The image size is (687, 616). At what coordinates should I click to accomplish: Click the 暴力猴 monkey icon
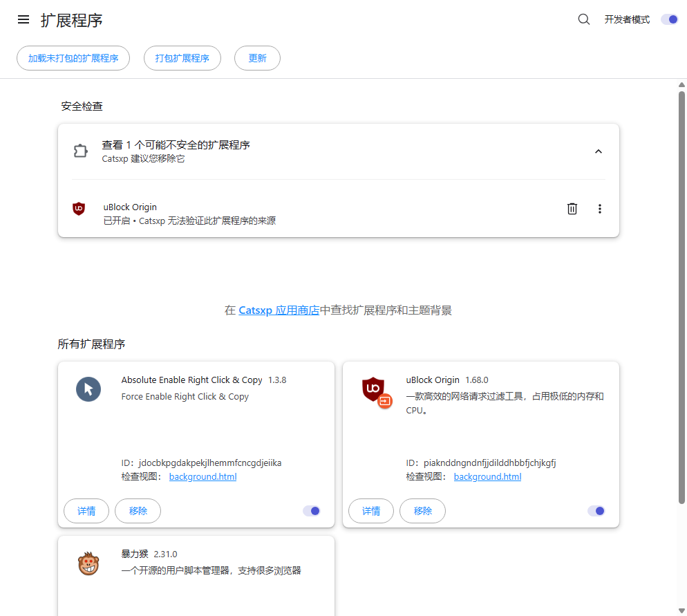[88, 563]
